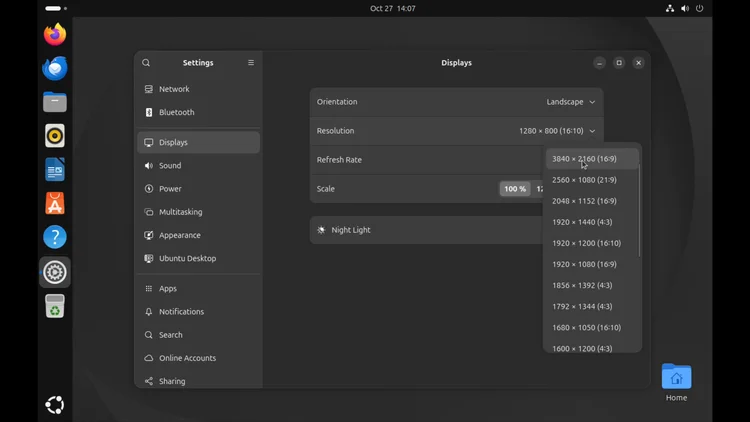Choose 2560 × 1080 (21:9) resolution
The height and width of the screenshot is (422, 750).
point(592,180)
